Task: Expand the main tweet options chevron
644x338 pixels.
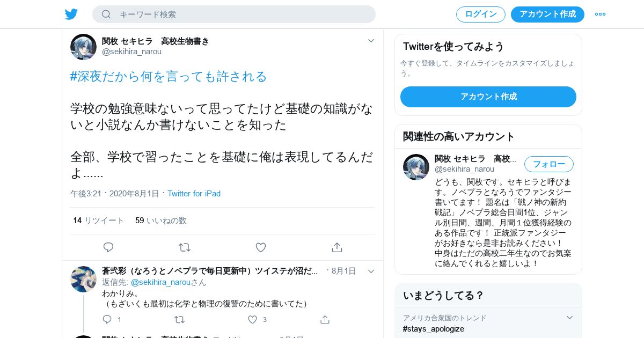Action: 371,41
